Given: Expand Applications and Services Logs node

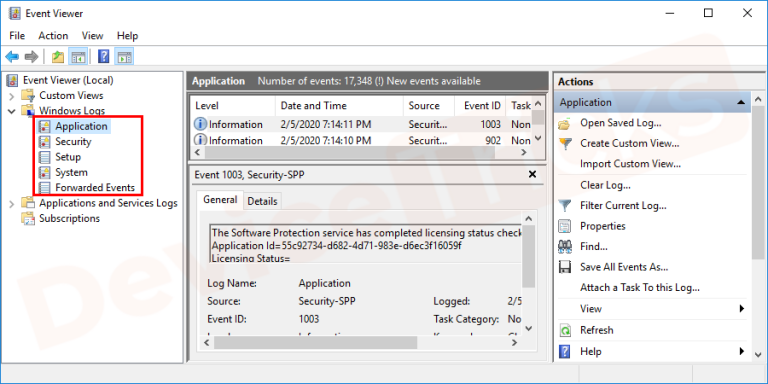Looking at the screenshot, I should pyautogui.click(x=12, y=203).
